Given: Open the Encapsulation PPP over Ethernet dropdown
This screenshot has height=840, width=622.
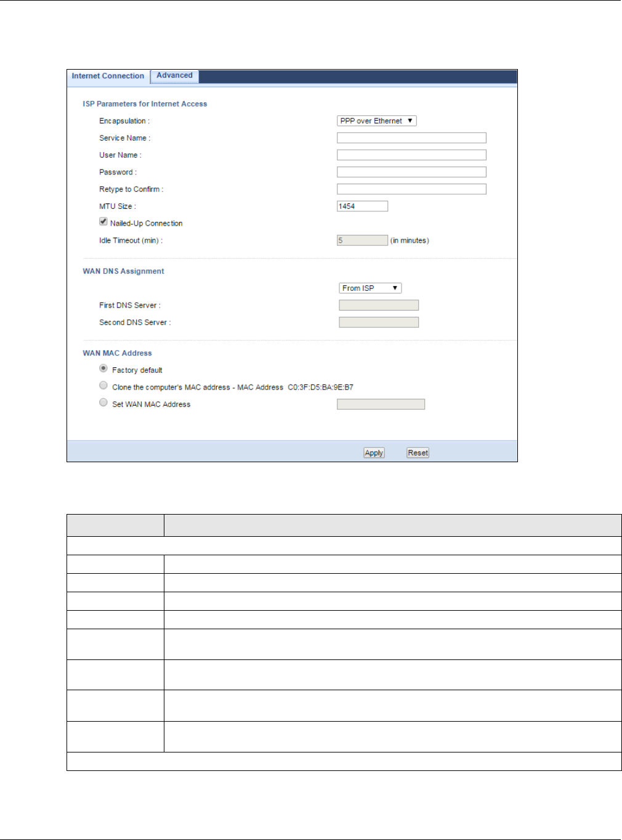Looking at the screenshot, I should (x=376, y=121).
